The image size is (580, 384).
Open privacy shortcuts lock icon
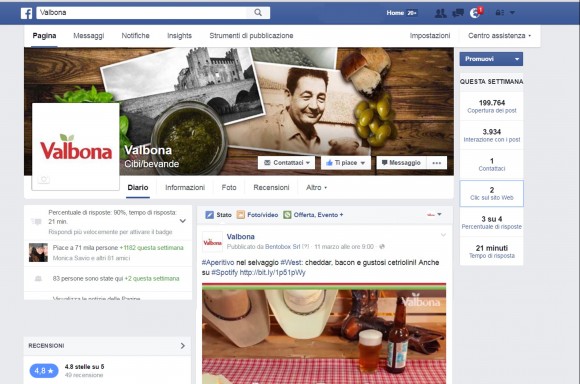click(500, 13)
